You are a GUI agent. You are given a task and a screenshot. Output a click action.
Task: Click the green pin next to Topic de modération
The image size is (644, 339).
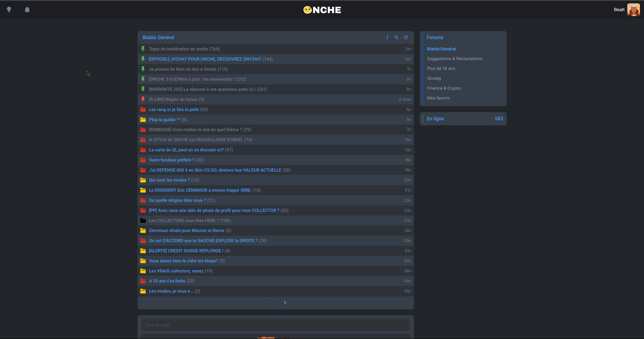point(143,49)
